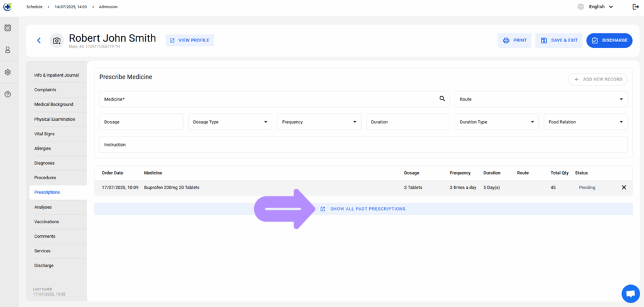Expand the Food Relation dropdown

[x=586, y=122]
